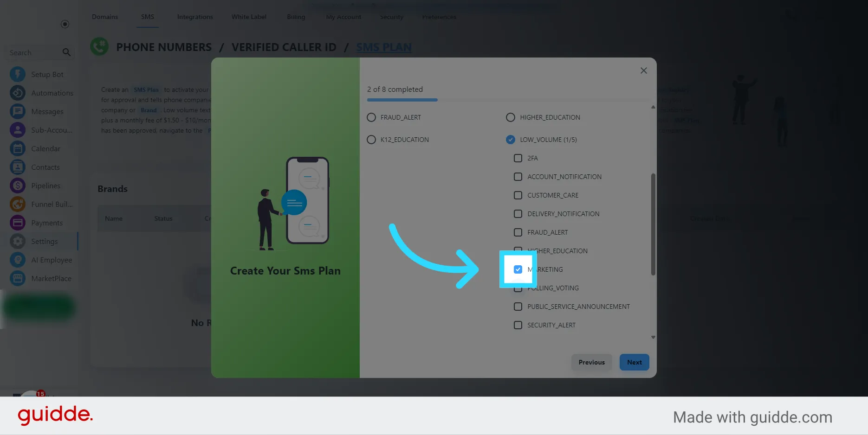
Task: Click the search magnifier icon
Action: (66, 52)
